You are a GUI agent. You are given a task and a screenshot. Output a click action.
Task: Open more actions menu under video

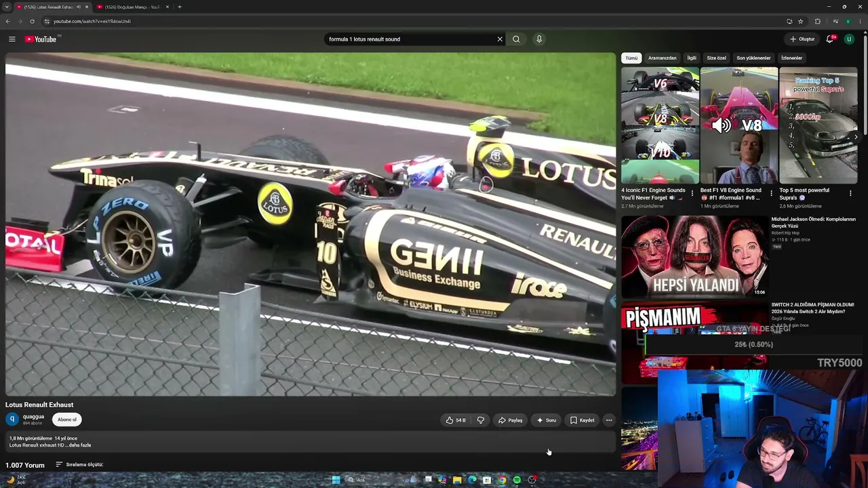coord(609,420)
